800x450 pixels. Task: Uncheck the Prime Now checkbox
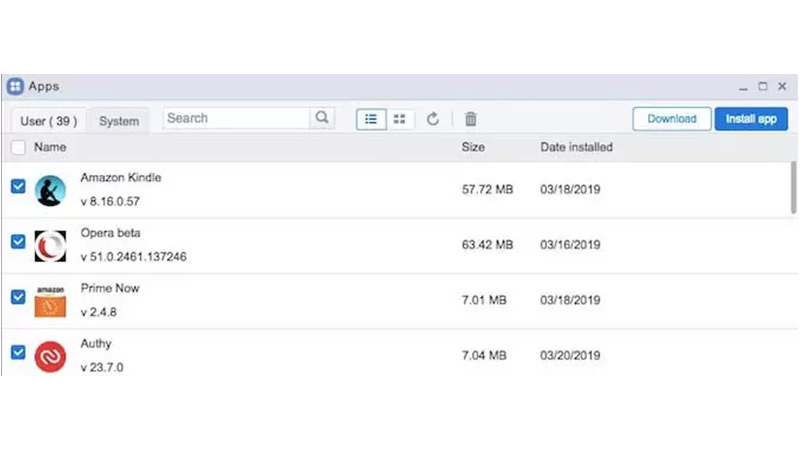click(x=18, y=297)
